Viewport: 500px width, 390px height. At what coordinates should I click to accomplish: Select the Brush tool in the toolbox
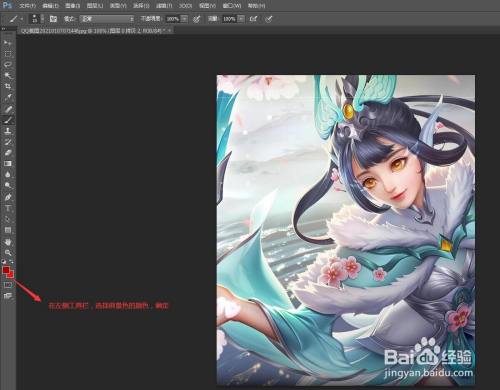pyautogui.click(x=8, y=120)
